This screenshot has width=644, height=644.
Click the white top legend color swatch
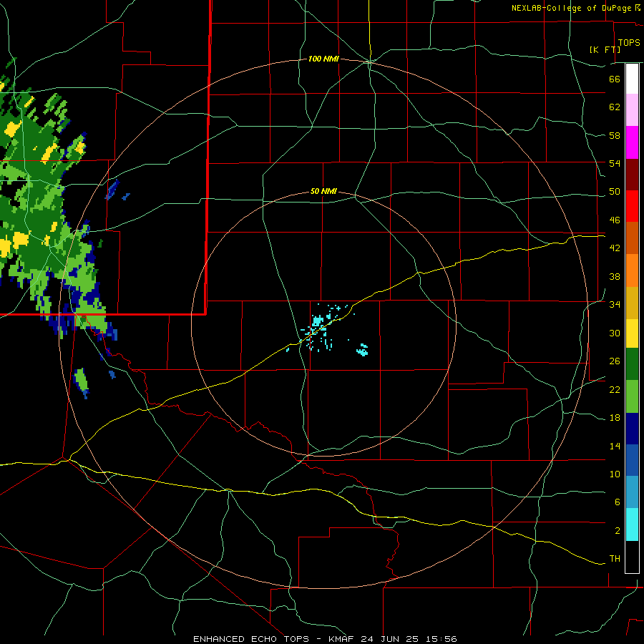coord(632,79)
